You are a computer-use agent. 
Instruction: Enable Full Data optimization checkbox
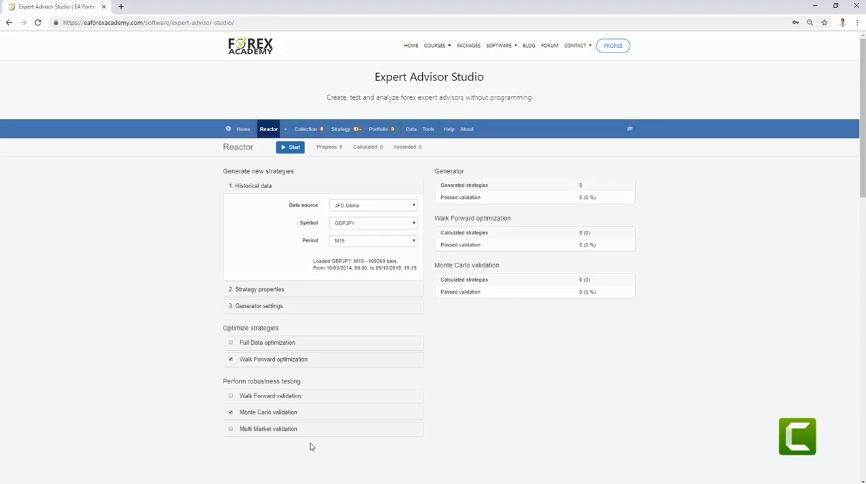(231, 343)
